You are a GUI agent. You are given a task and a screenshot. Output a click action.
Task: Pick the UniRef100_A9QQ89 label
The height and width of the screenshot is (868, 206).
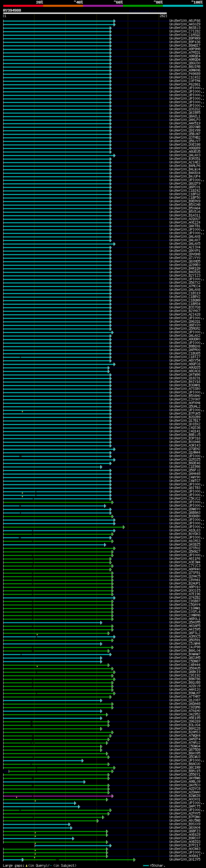click(x=185, y=148)
